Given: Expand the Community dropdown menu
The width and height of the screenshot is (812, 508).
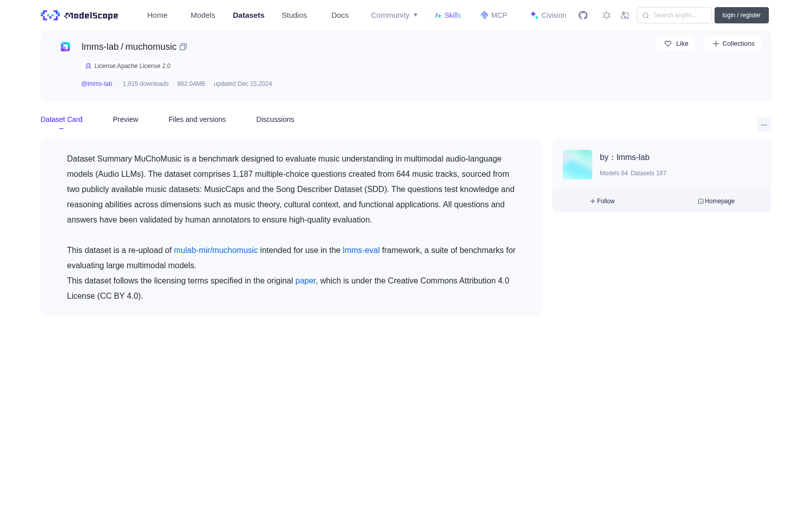Looking at the screenshot, I should (394, 15).
